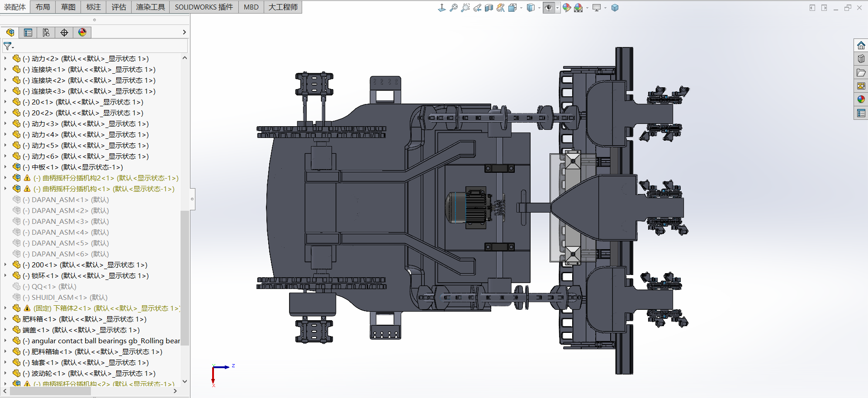This screenshot has height=398, width=868.
Task: Click the tree filter funnel icon
Action: click(8, 46)
